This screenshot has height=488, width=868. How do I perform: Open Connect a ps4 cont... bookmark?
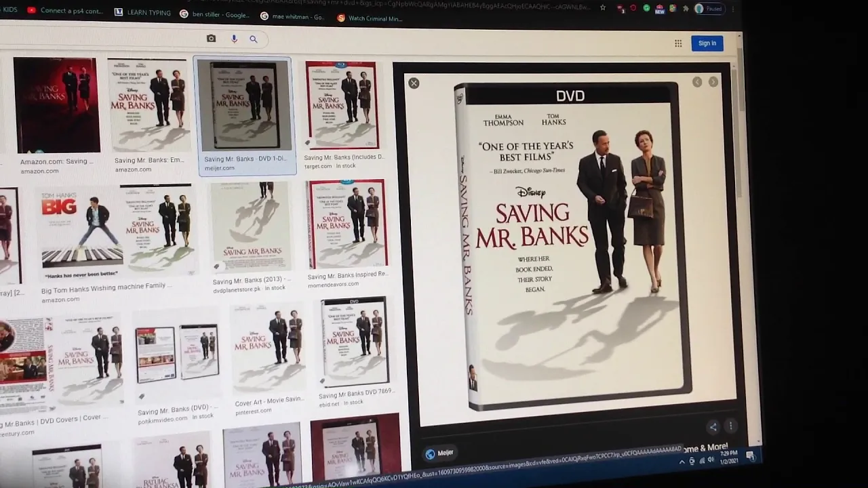coord(65,11)
